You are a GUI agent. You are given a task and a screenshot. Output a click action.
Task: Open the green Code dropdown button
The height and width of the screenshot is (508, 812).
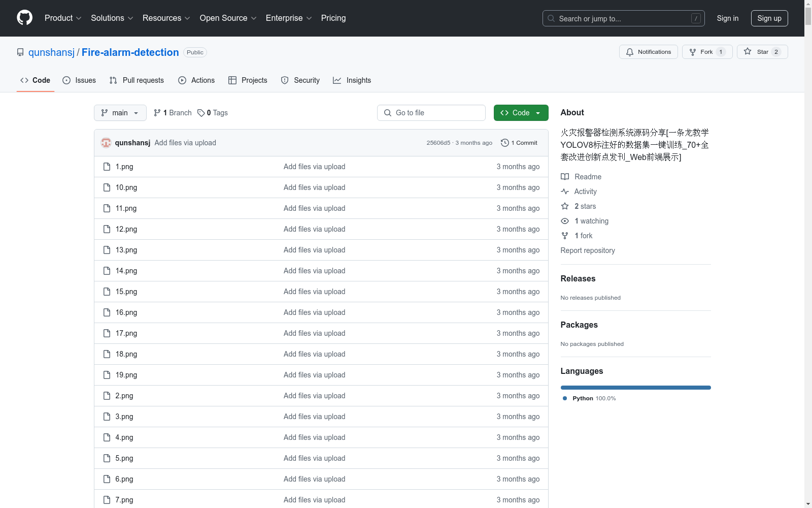521,113
